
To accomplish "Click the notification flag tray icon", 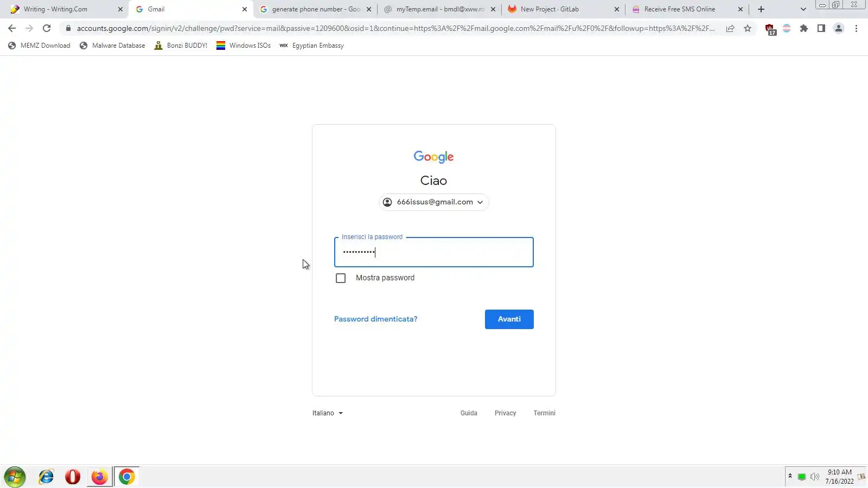I will pyautogui.click(x=861, y=477).
